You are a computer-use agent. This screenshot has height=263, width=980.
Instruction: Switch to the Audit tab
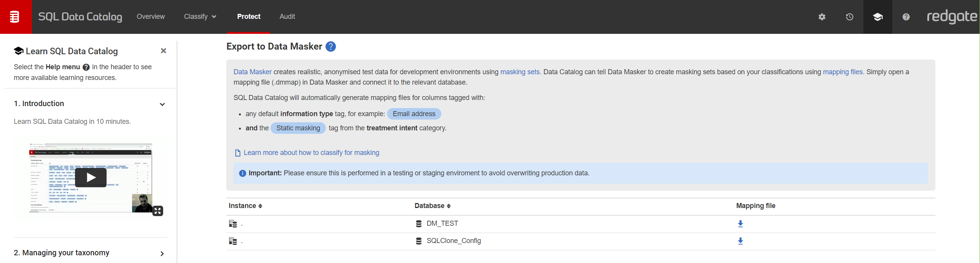[x=287, y=17]
